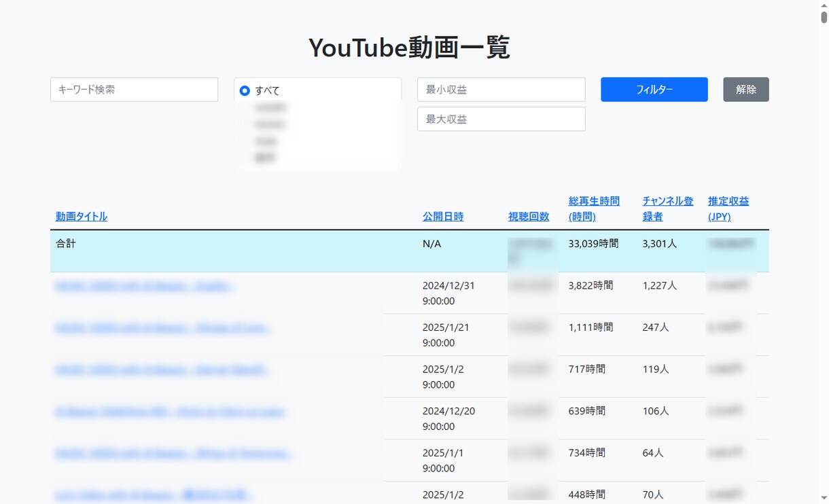Viewport: 829px width, 504px height.
Task: Click the 70人 cell
Action: tap(653, 495)
